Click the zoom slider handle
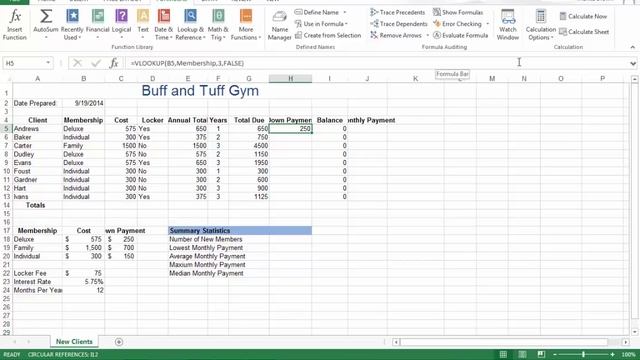640x360 pixels. [x=583, y=355]
